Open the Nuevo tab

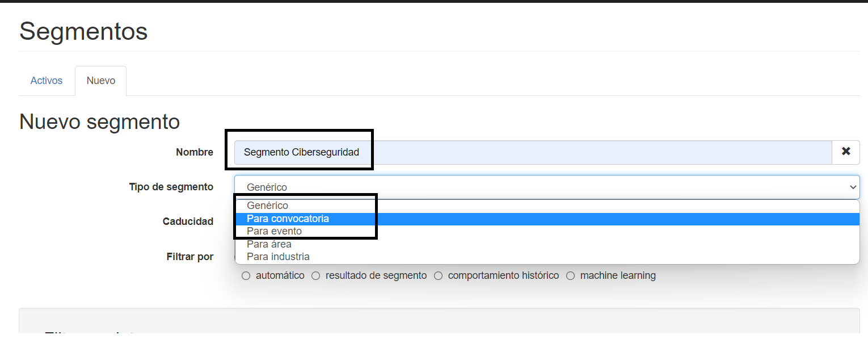pos(101,81)
